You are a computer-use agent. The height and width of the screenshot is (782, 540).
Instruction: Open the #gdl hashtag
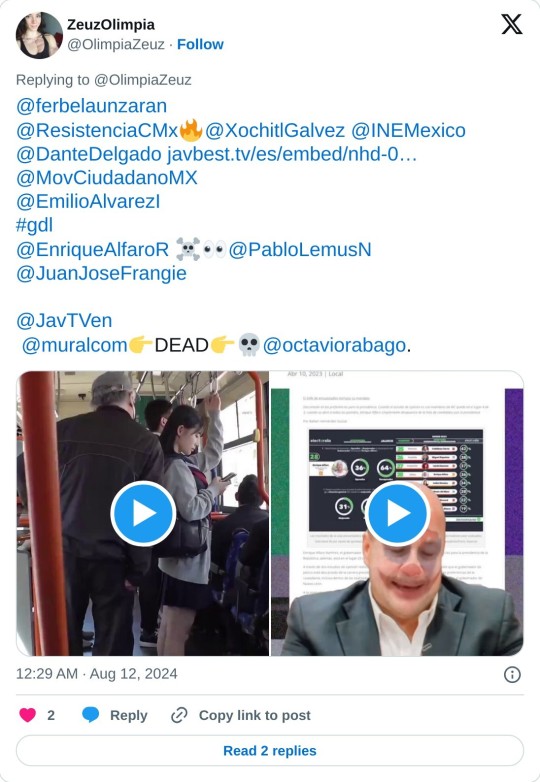(34, 225)
